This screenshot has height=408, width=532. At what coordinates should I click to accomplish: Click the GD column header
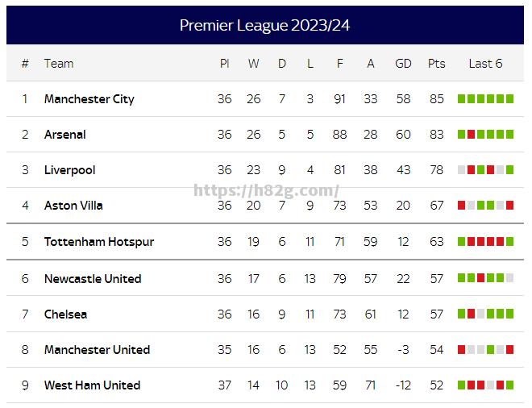pyautogui.click(x=403, y=64)
